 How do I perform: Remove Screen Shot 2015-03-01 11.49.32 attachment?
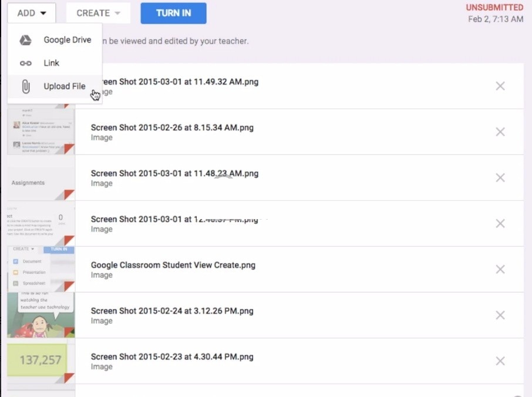pos(500,86)
